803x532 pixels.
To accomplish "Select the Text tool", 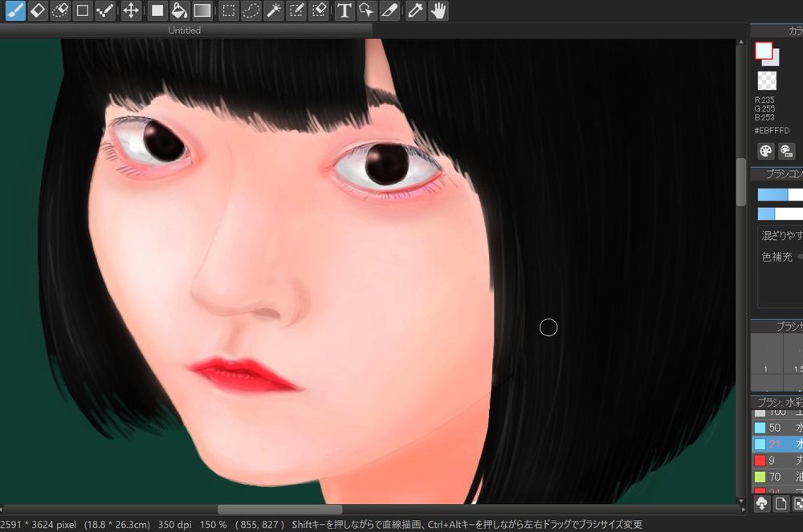I will click(x=344, y=10).
